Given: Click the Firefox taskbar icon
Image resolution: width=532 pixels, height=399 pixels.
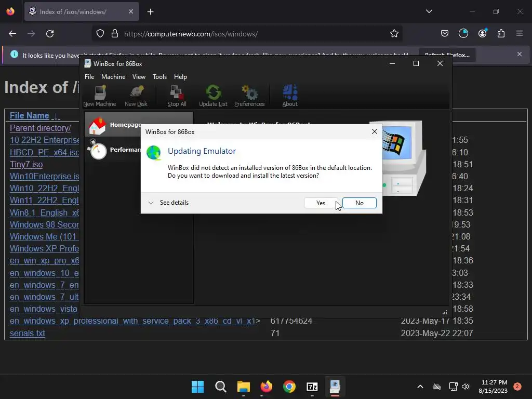Looking at the screenshot, I should (267, 387).
